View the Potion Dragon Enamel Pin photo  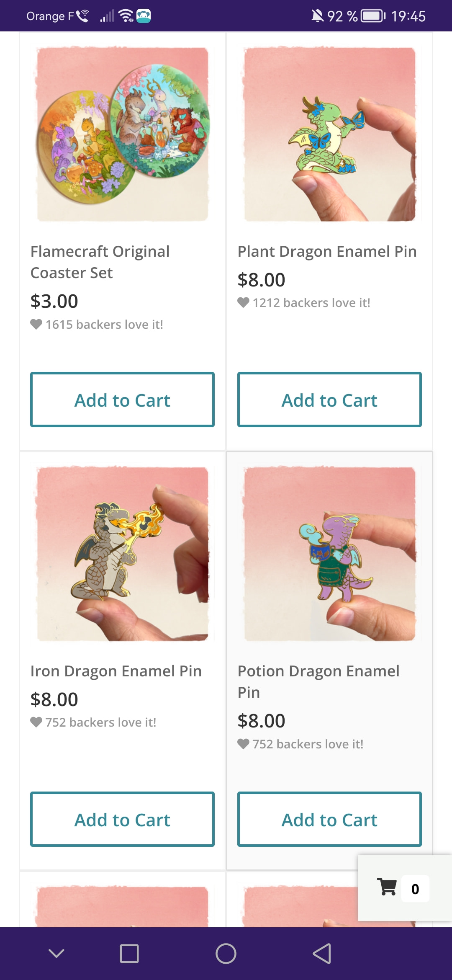point(329,554)
